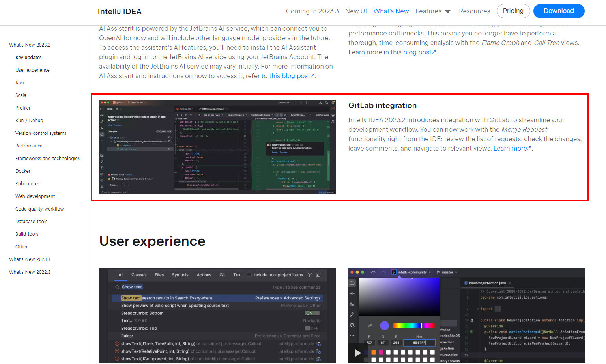Expand the Features dropdown in the top navigation

(x=433, y=11)
